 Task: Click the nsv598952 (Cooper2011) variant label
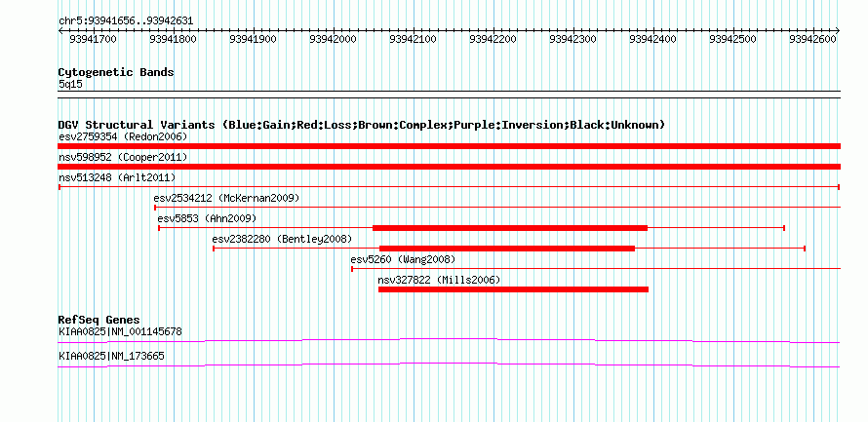[x=123, y=158]
